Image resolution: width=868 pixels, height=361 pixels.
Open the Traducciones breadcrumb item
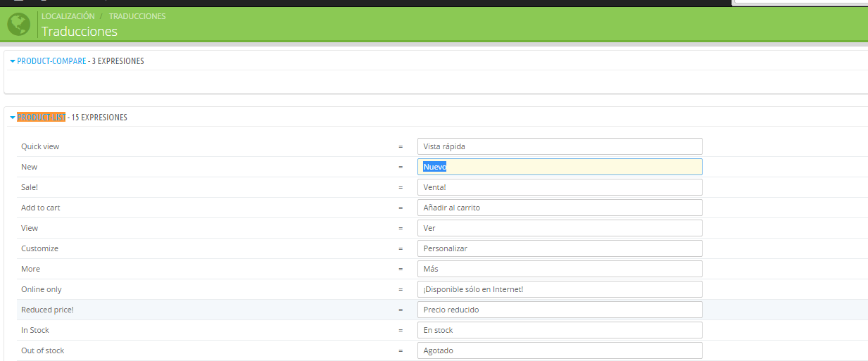tap(137, 16)
